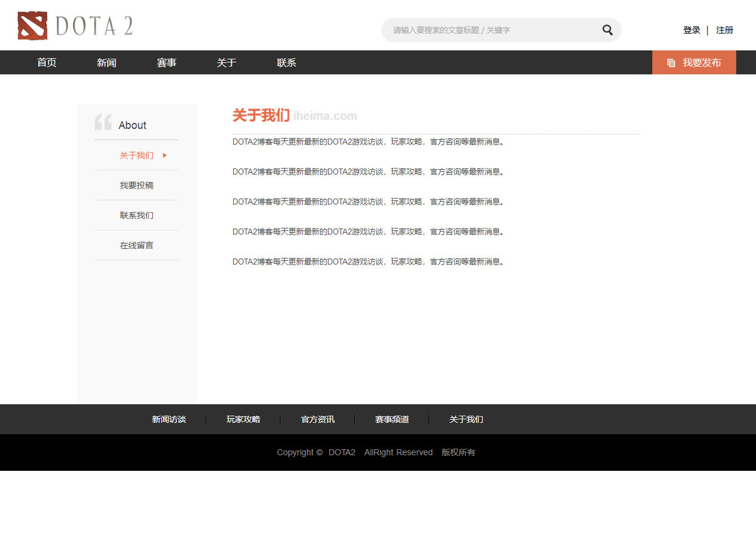Viewport: 756px width, 550px height.
Task: Open the 新闻访谈 footer link
Action: 169,419
